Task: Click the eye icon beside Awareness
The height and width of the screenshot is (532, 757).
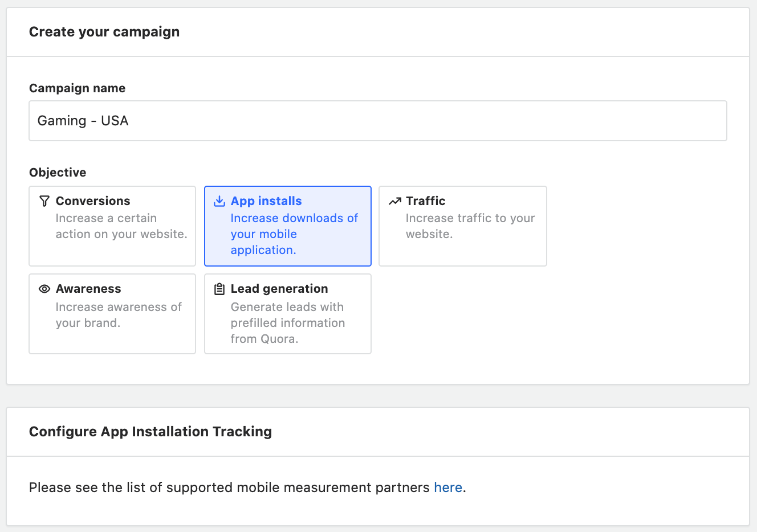Action: pos(44,289)
